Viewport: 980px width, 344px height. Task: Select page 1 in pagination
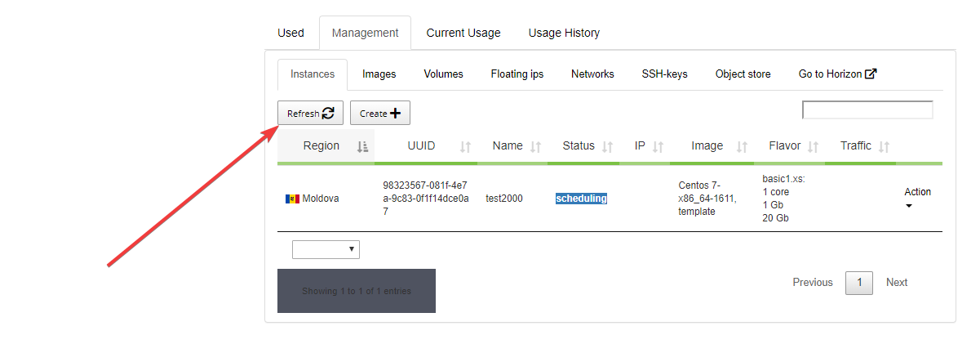(859, 283)
